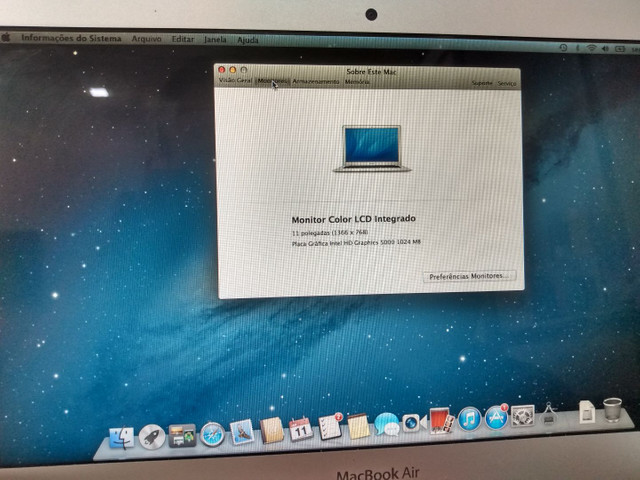Click the volume speaker icon
640x480 pixels.
pos(605,49)
